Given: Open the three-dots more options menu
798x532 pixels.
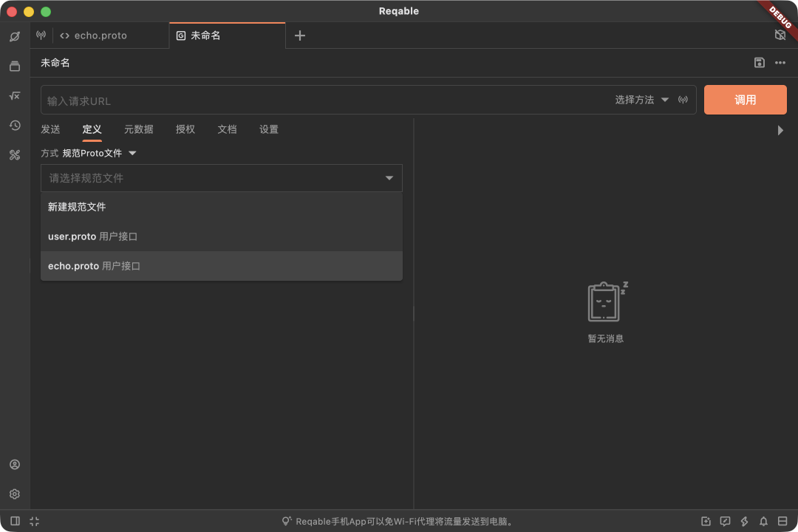Looking at the screenshot, I should click(780, 63).
